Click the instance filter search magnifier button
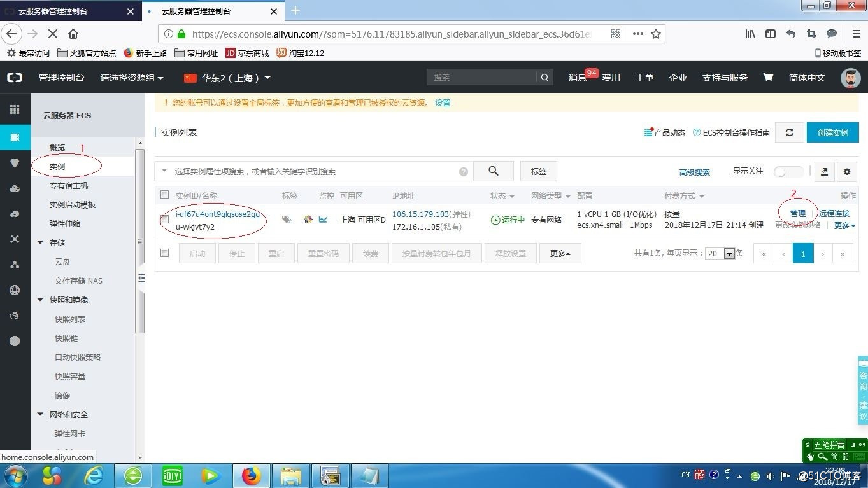The height and width of the screenshot is (488, 868). (494, 171)
